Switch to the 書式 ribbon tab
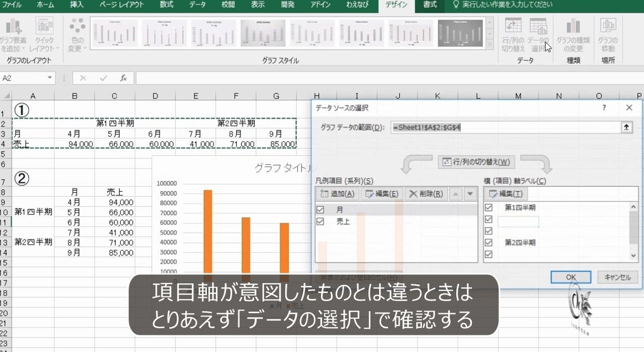Image resolution: width=644 pixels, height=352 pixels. (x=430, y=5)
